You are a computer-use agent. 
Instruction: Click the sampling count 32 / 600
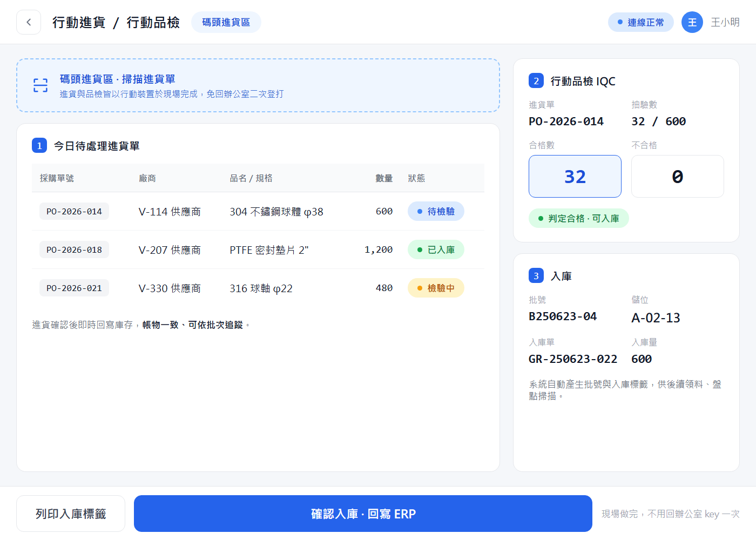tap(659, 122)
